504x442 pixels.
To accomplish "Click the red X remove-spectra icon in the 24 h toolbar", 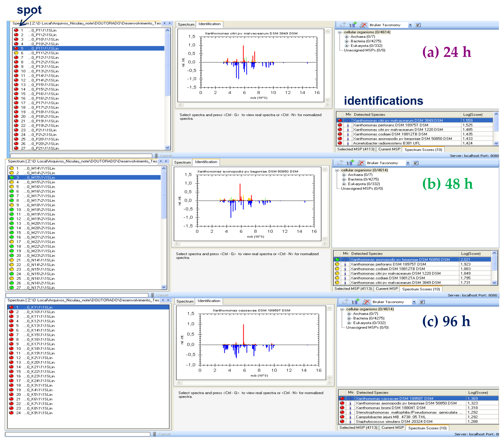I will (x=363, y=25).
